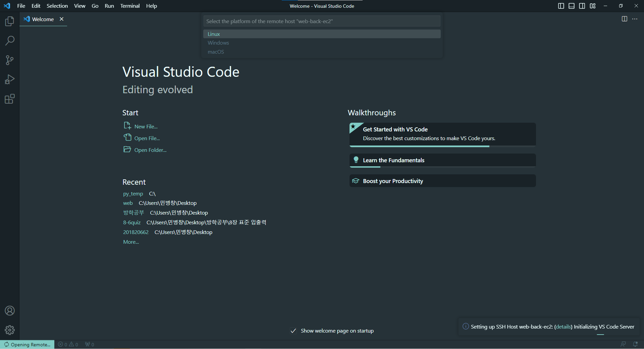Open the Edit menu
Screen dimensions: 644x349
click(36, 6)
